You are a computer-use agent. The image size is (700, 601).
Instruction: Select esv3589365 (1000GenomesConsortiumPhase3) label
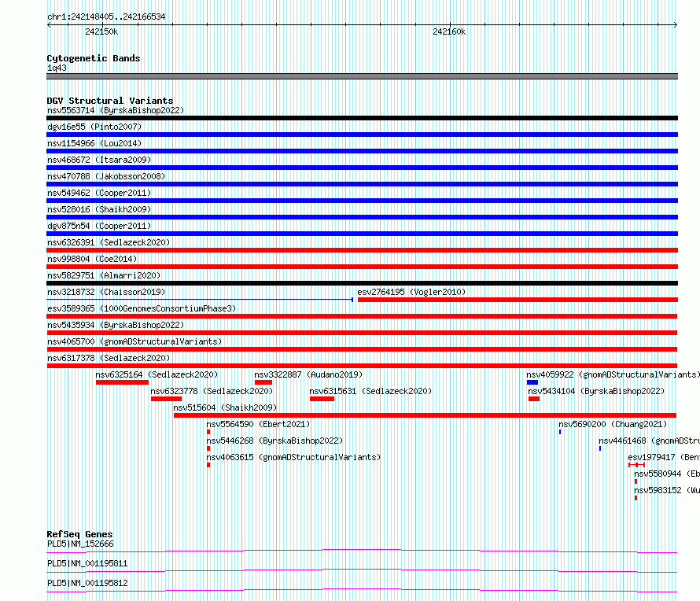(142, 308)
